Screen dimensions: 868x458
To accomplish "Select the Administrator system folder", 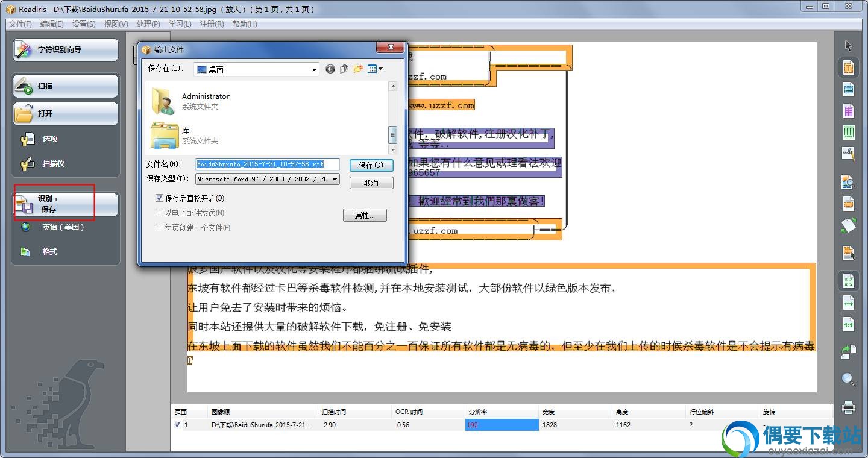I will pos(190,101).
